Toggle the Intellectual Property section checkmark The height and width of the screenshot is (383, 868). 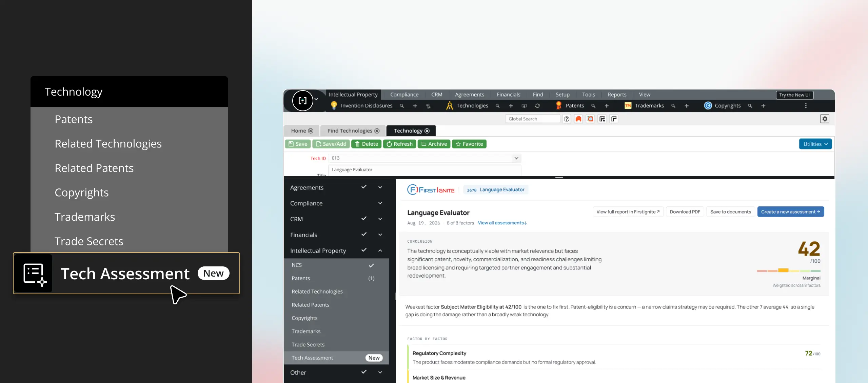[364, 250]
